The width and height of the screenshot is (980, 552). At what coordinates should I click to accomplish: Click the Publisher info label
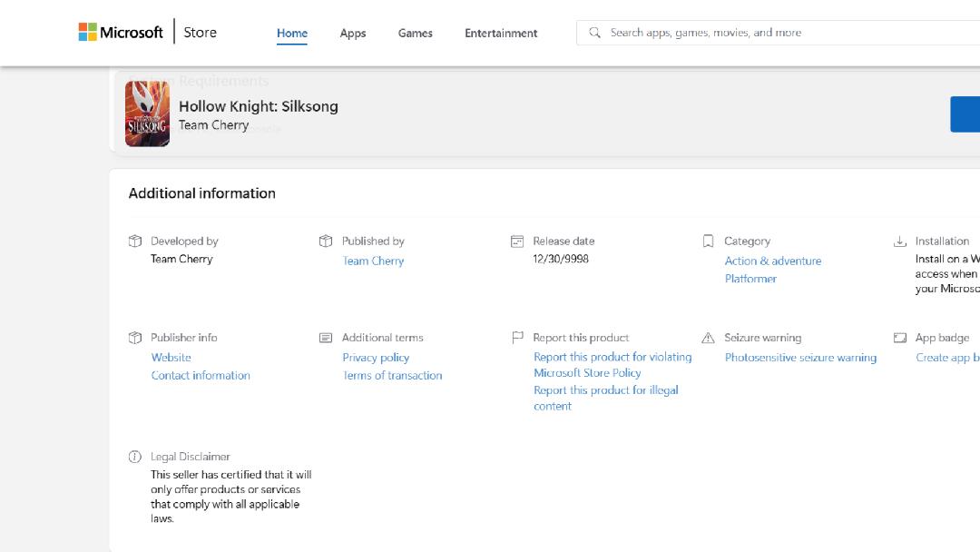[x=183, y=338]
